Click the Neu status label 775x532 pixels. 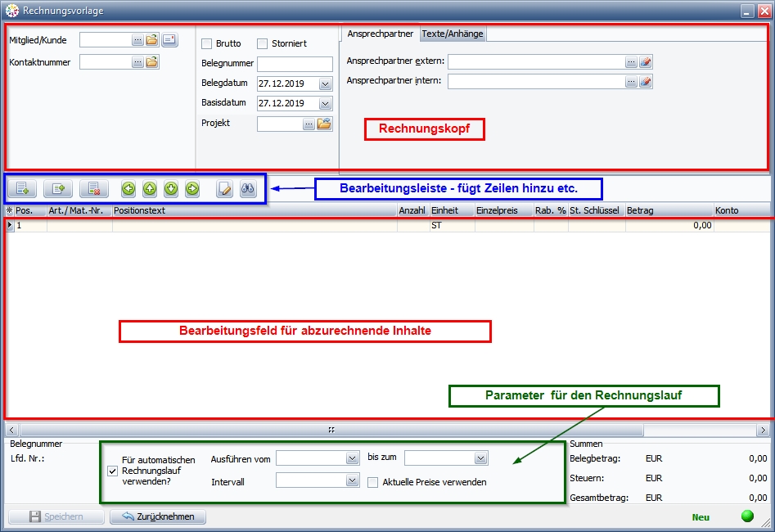tap(701, 517)
